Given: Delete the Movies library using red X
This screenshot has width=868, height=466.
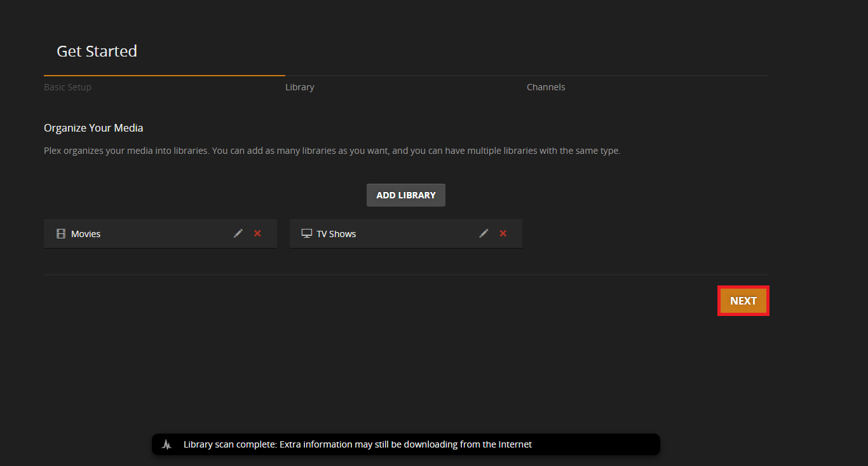Looking at the screenshot, I should click(257, 233).
